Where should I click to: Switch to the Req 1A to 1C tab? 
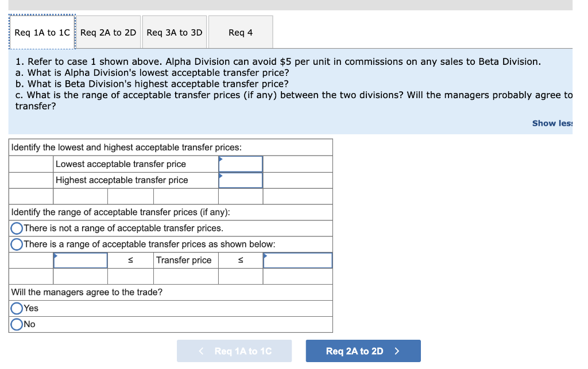coord(41,32)
